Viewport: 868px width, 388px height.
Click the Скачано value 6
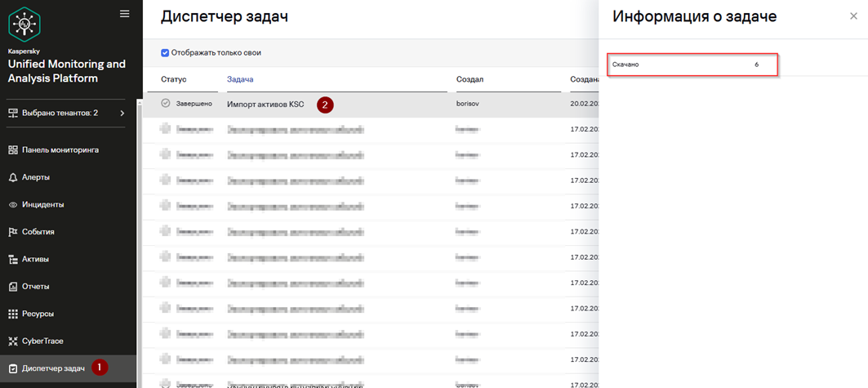757,65
